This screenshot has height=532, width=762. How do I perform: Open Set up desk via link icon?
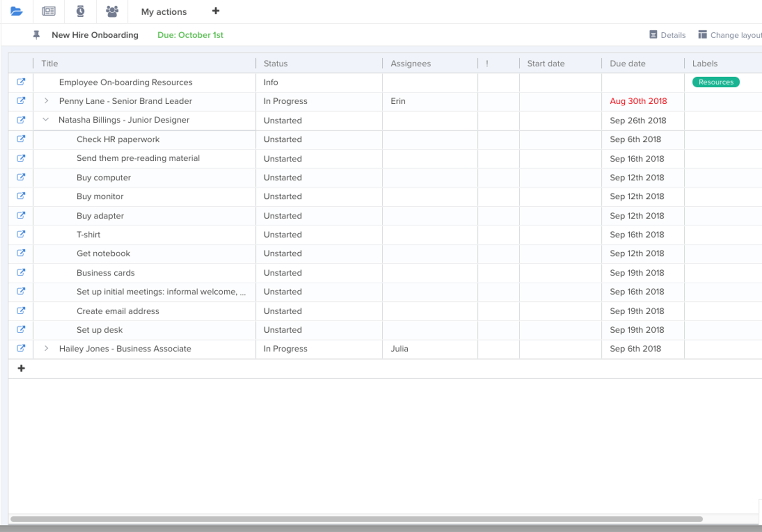click(x=21, y=329)
